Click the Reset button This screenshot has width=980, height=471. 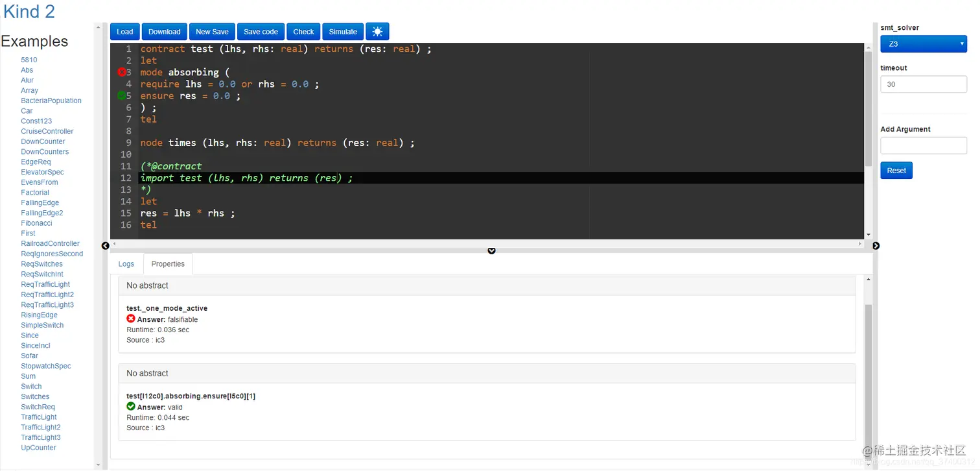(x=896, y=171)
